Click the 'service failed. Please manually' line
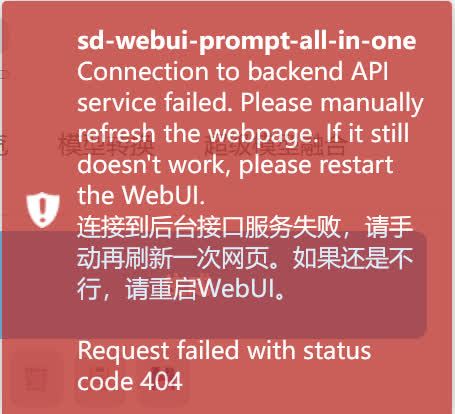455x414 pixels. click(250, 103)
